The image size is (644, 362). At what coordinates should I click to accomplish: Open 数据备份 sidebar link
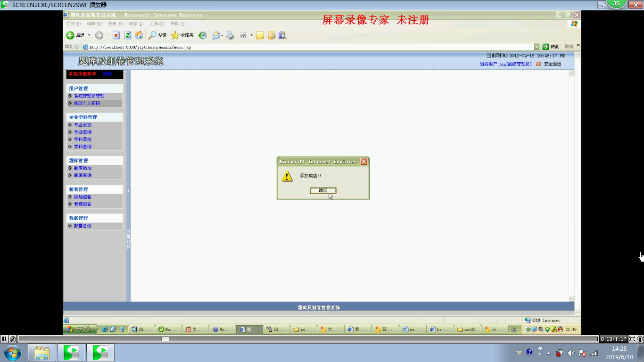(x=83, y=226)
